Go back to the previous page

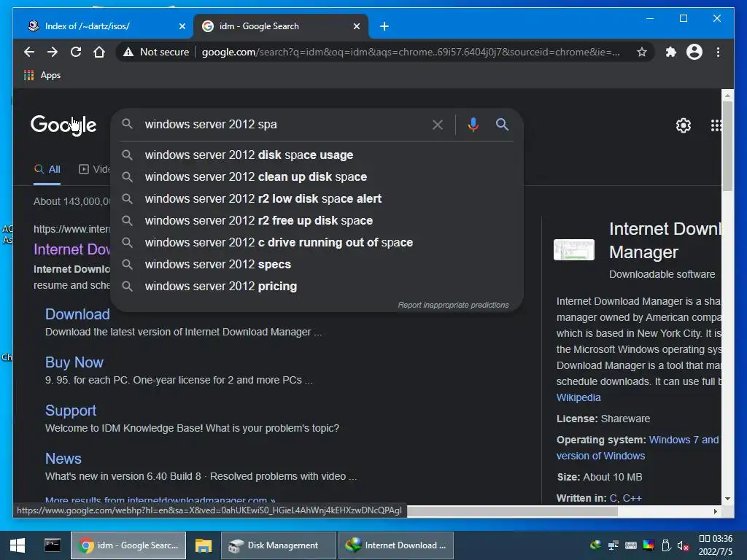(29, 52)
